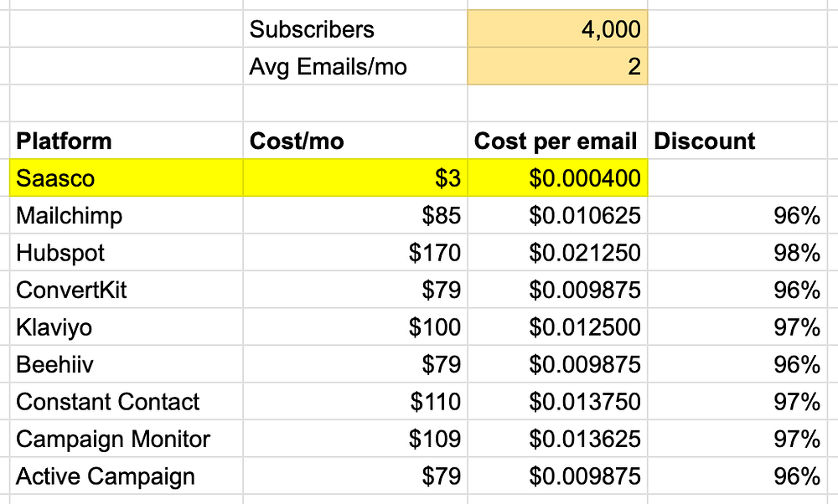This screenshot has height=504, width=838.
Task: Select the $0.010625 cost per email cell
Action: click(x=557, y=215)
